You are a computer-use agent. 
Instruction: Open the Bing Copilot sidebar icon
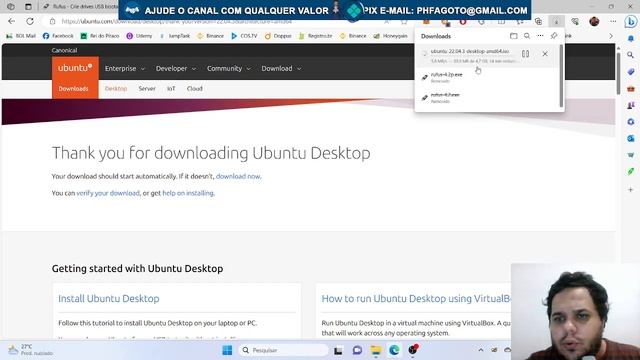click(631, 21)
